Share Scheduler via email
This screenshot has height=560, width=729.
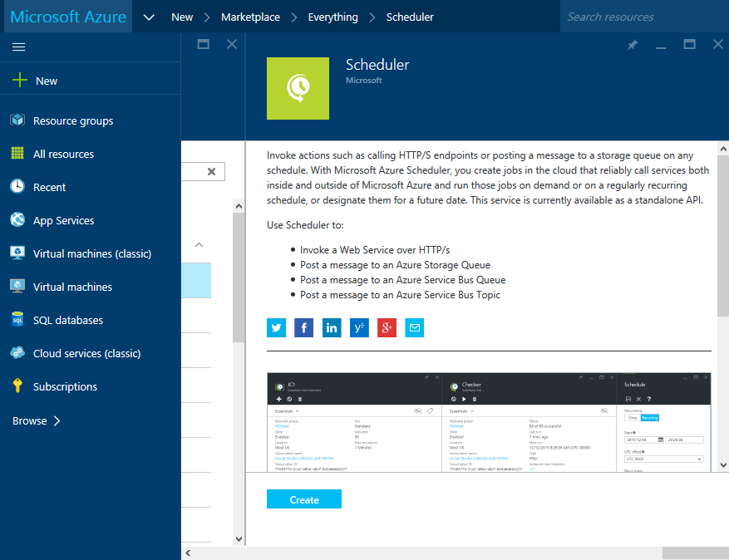(414, 327)
